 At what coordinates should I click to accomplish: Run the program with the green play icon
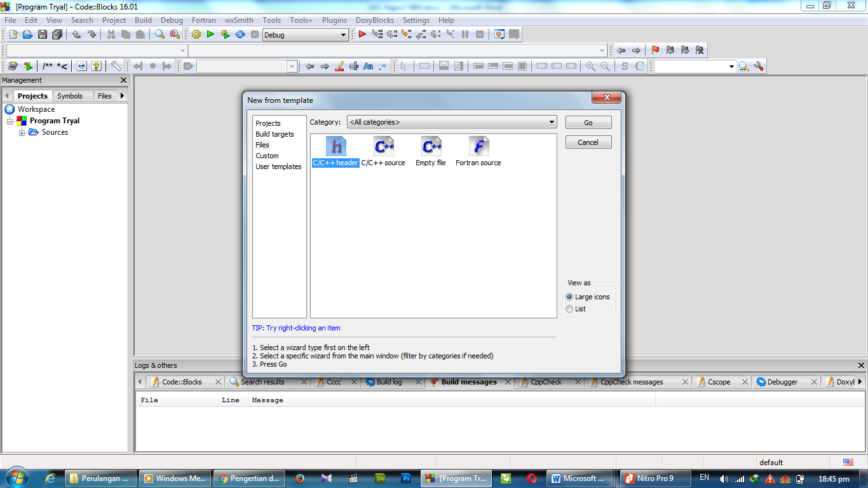(210, 34)
